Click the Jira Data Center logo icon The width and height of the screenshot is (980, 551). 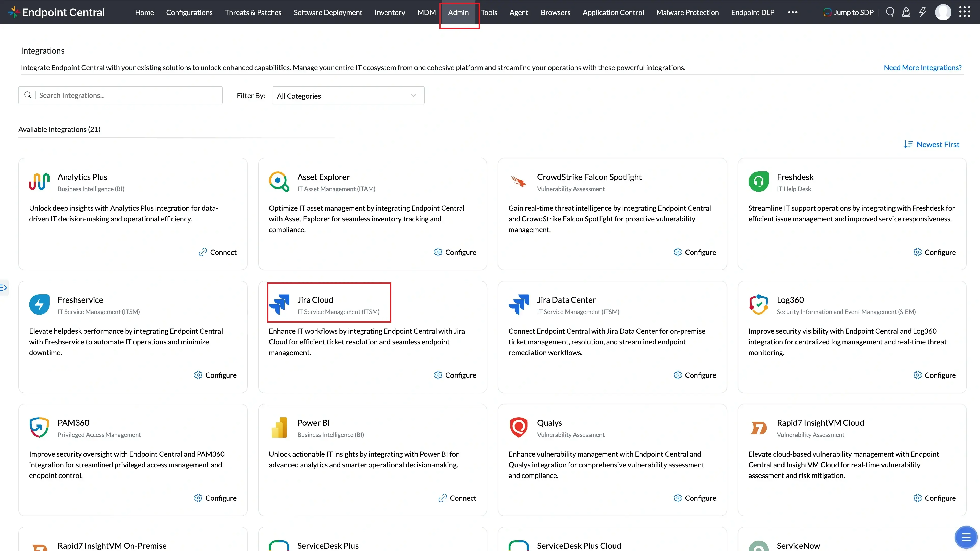[519, 305]
